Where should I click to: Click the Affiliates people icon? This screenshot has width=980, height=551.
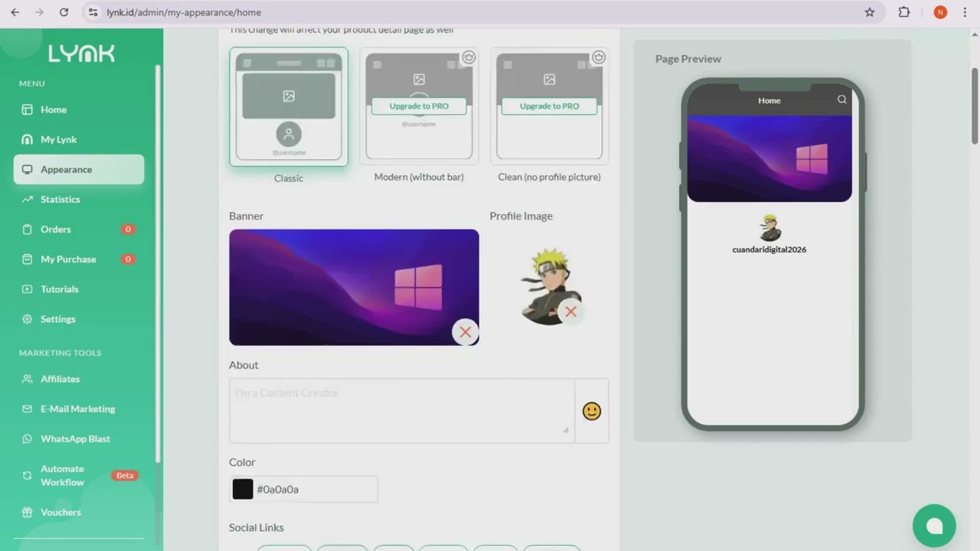(x=28, y=379)
